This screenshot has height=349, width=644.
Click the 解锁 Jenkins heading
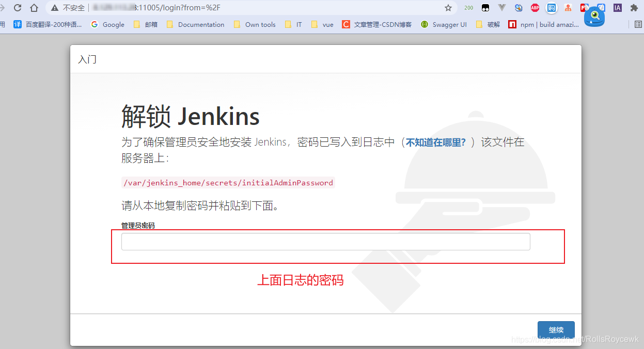[x=191, y=116]
